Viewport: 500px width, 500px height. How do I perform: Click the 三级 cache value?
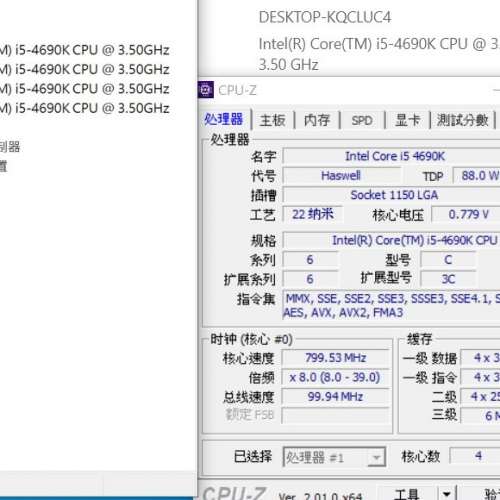coord(480,415)
